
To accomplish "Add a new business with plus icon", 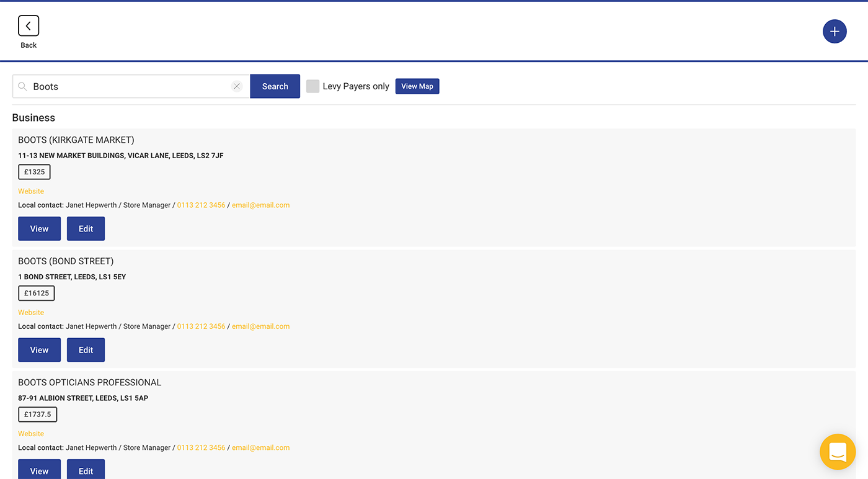I will coord(835,32).
